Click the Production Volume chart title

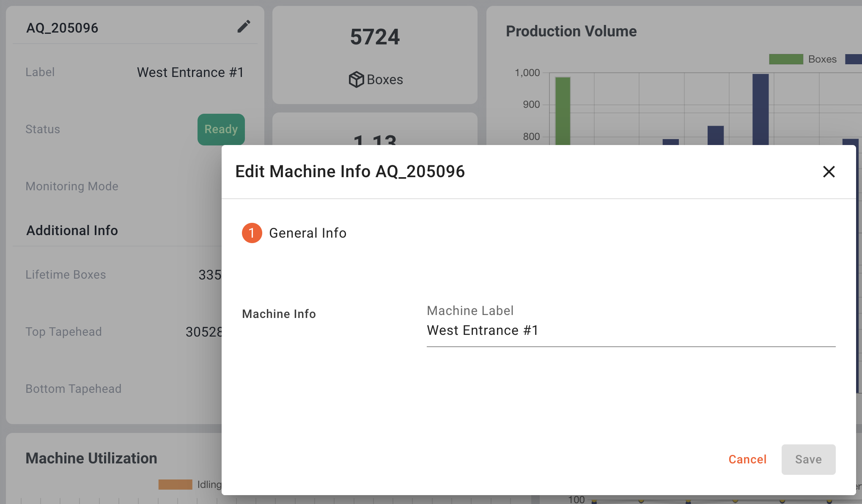click(571, 31)
